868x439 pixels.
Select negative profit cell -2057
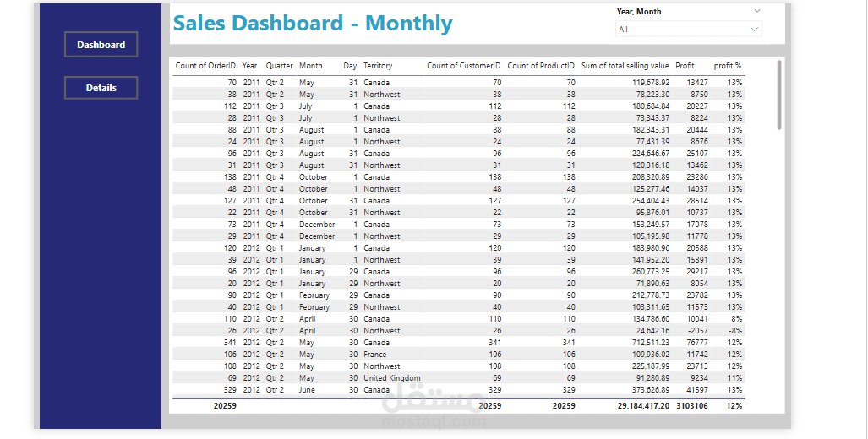click(x=698, y=331)
